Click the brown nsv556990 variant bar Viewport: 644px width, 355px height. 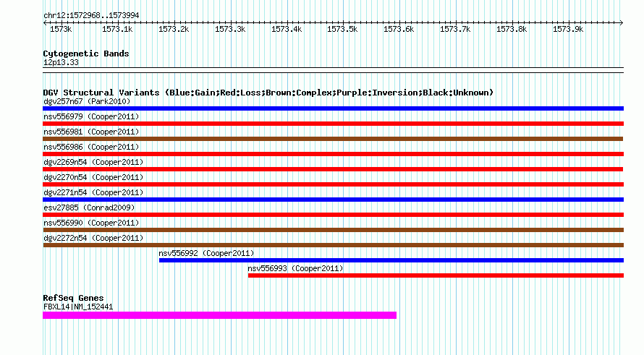point(333,230)
